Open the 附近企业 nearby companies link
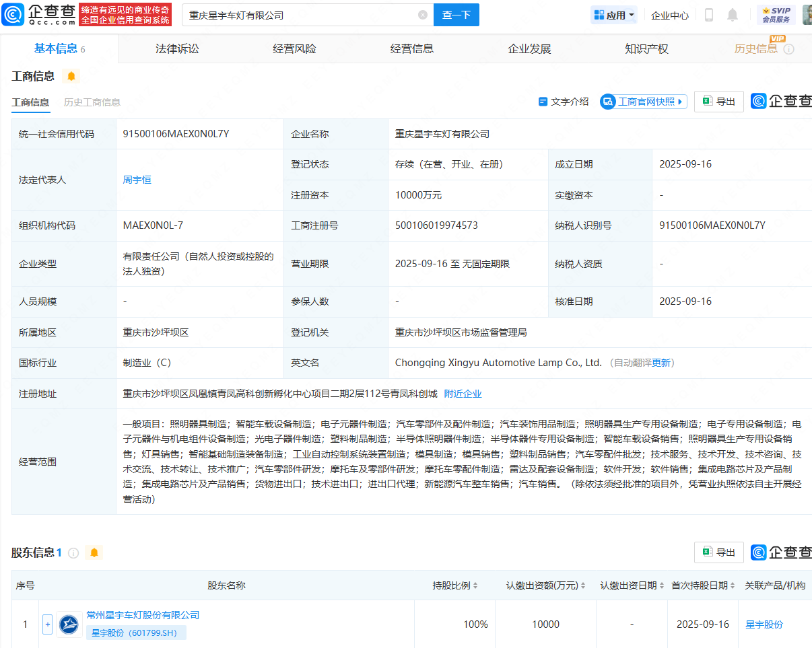 (463, 393)
